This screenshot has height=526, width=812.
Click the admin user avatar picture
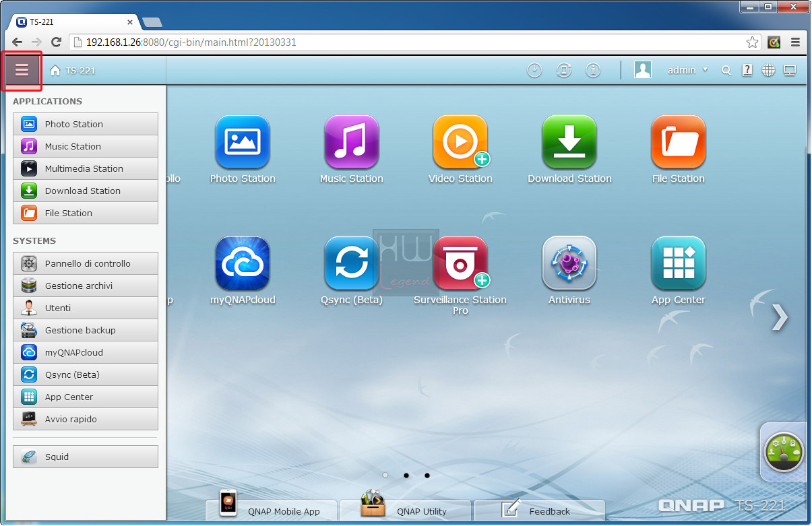(643, 70)
